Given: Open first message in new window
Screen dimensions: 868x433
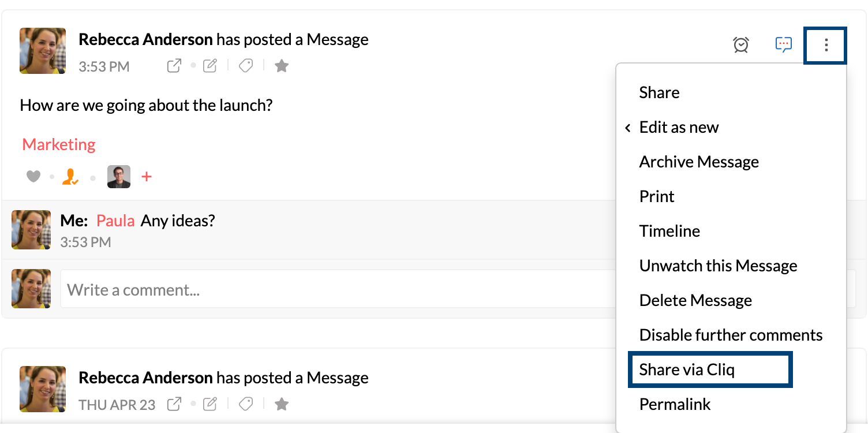Looking at the screenshot, I should 174,66.
